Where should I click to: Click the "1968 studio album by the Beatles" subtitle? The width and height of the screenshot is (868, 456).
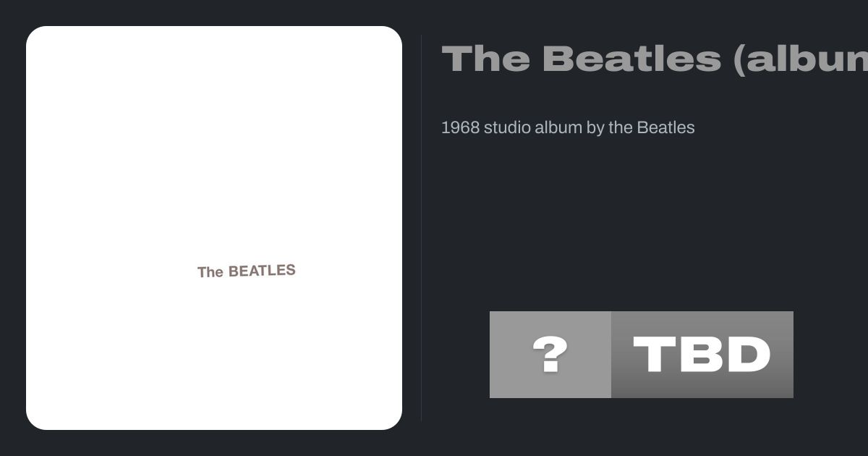click(568, 128)
